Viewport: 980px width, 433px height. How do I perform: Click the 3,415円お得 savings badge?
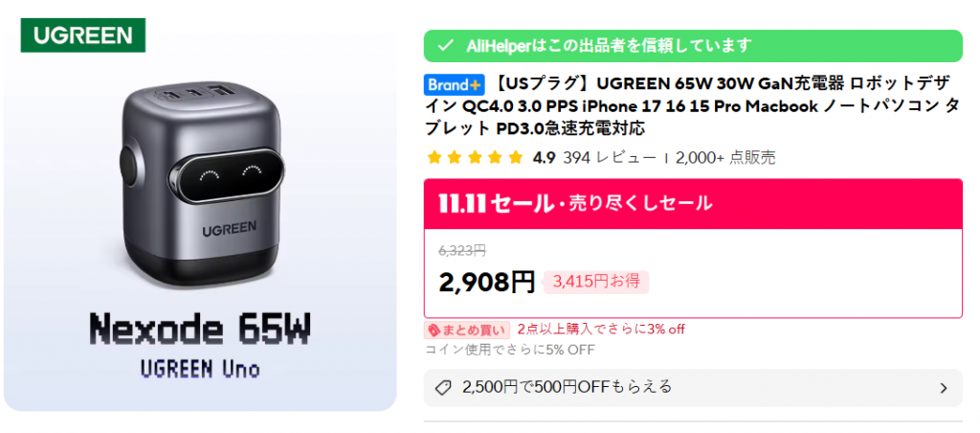pyautogui.click(x=596, y=283)
